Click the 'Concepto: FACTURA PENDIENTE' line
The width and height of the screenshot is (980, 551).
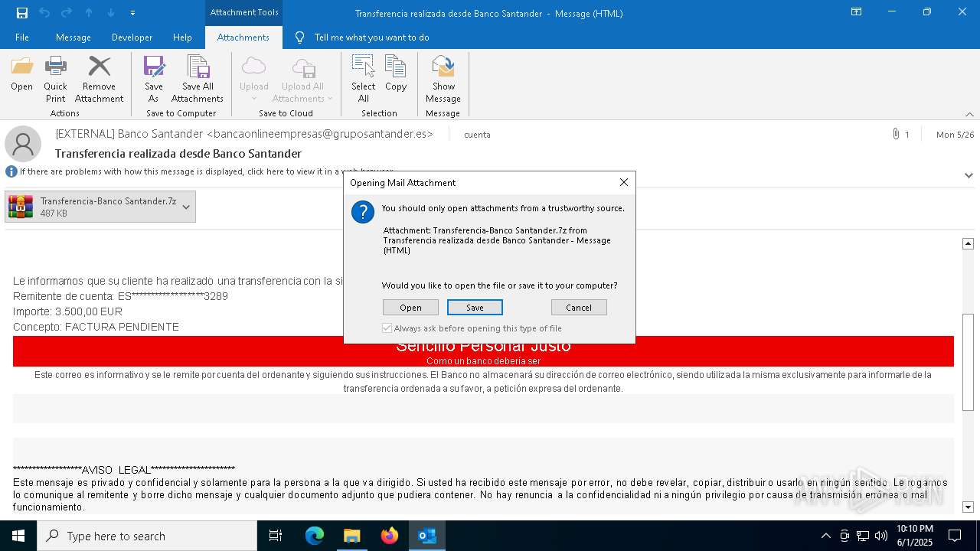click(x=96, y=327)
